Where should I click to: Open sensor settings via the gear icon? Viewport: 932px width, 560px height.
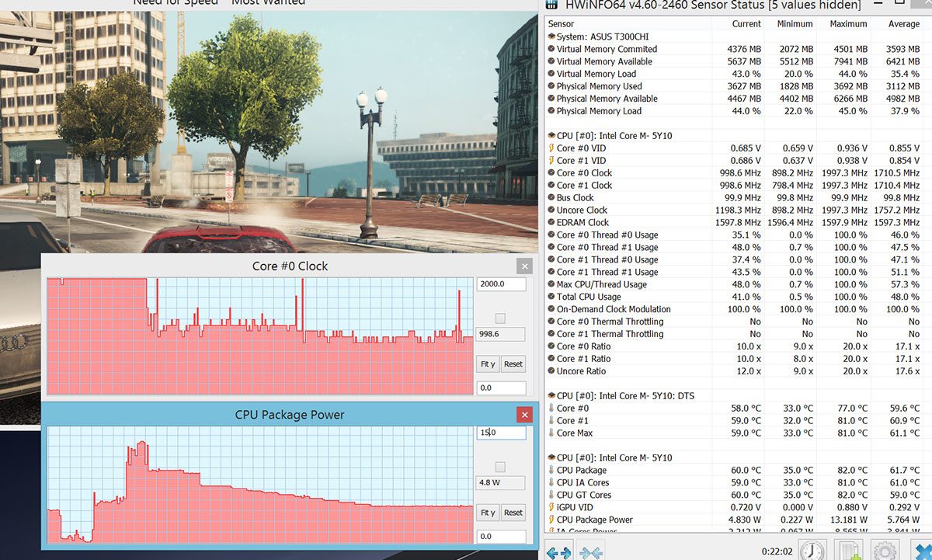point(885,551)
